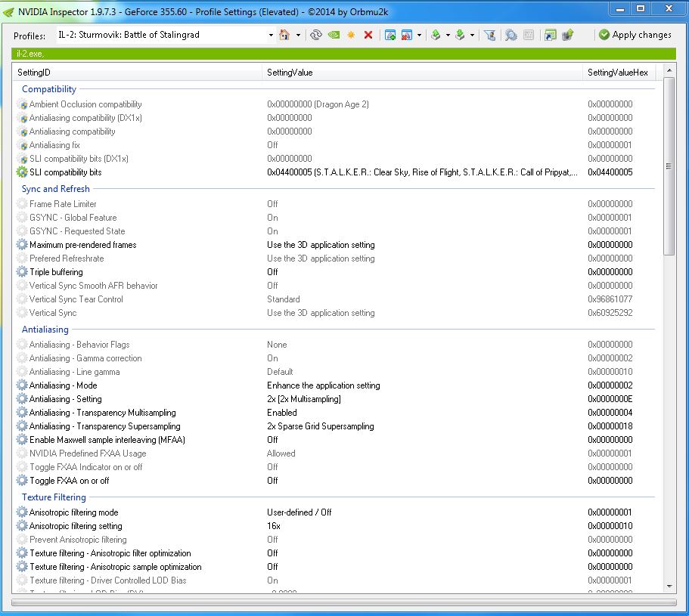689x616 pixels.
Task: Click the GPU card with green arrow icon
Action: click(568, 35)
